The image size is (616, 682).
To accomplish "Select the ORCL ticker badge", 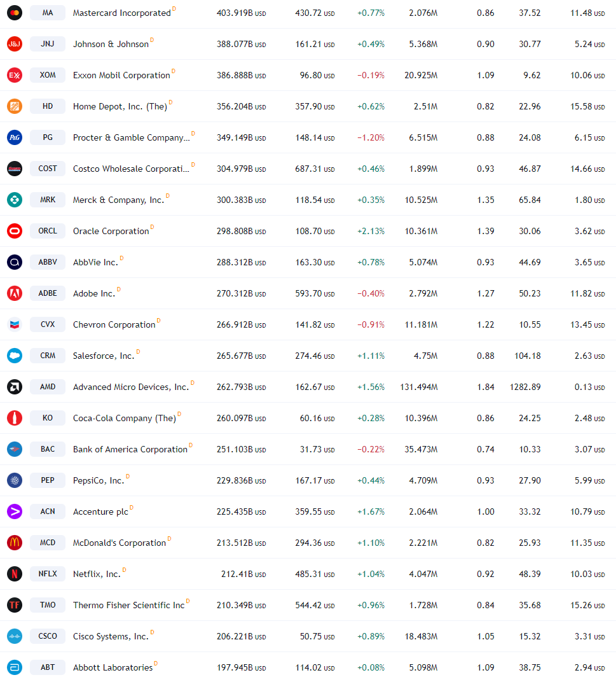I will [48, 231].
